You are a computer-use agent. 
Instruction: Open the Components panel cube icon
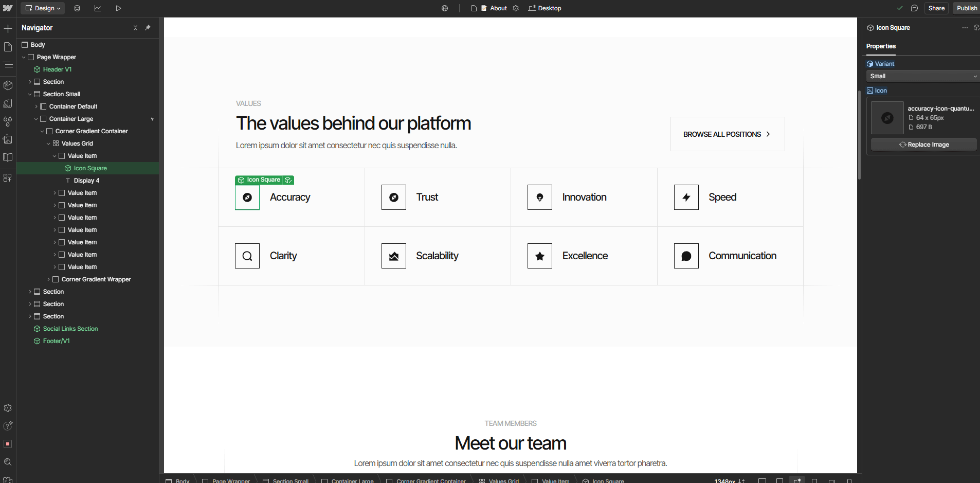[x=8, y=85]
